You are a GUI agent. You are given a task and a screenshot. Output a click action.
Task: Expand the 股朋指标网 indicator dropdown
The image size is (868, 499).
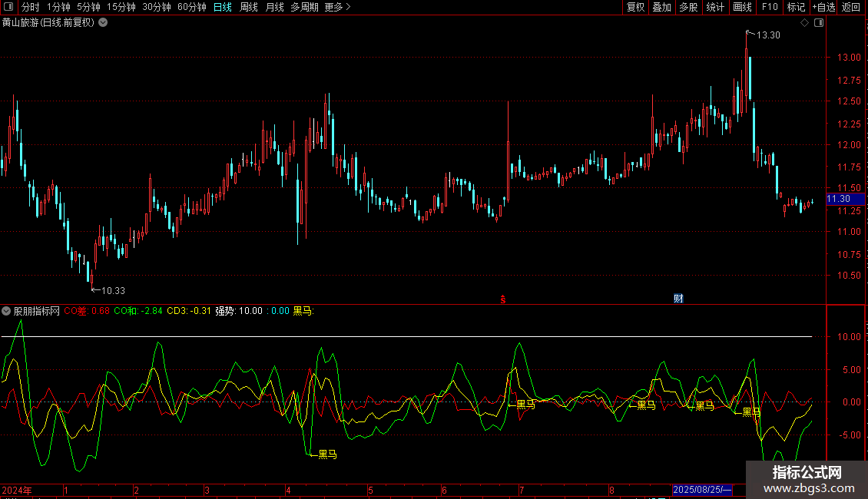7,311
